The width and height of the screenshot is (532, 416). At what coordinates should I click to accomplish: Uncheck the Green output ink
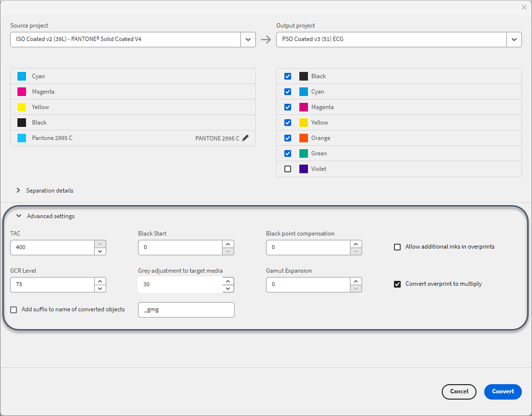[x=288, y=153]
